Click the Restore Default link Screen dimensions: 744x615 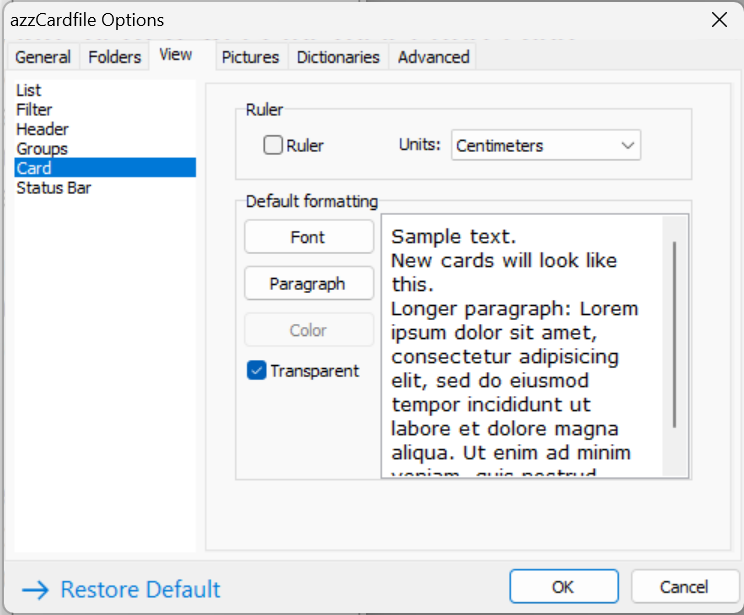(x=140, y=589)
